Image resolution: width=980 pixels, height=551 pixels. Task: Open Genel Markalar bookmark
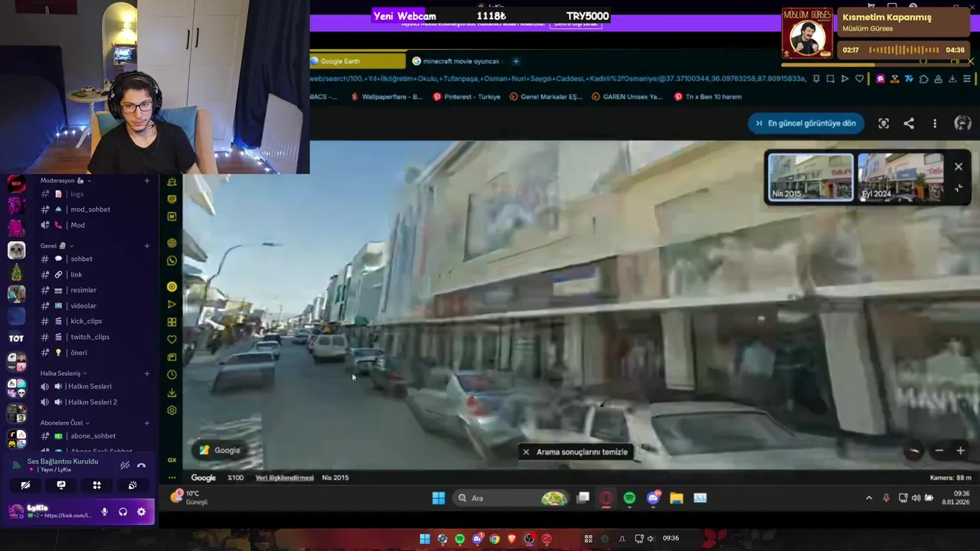tap(545, 96)
